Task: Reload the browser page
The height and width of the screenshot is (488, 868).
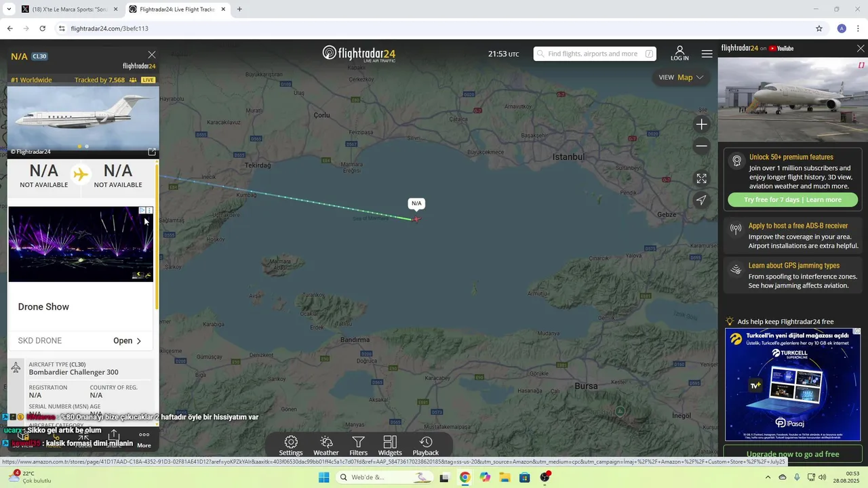Action: tap(42, 28)
